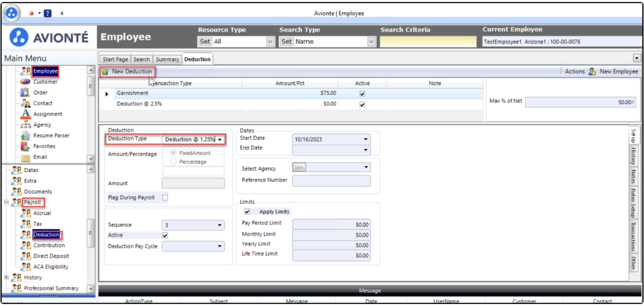The image size is (644, 305).
Task: Open the Transactions vertical side tab
Action: point(633,237)
